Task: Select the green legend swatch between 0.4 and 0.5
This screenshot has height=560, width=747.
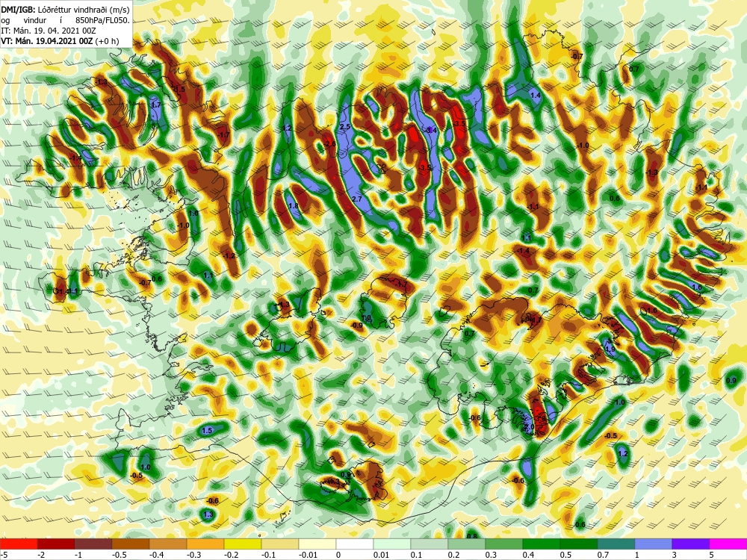Action: 541,544
